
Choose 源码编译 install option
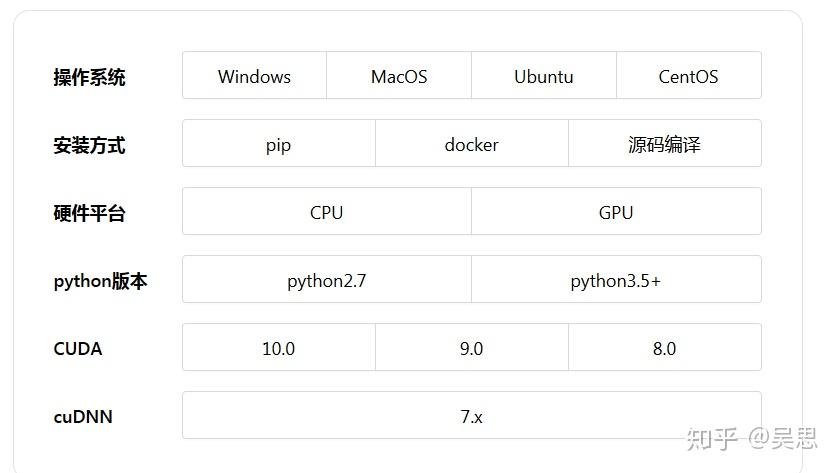[664, 144]
